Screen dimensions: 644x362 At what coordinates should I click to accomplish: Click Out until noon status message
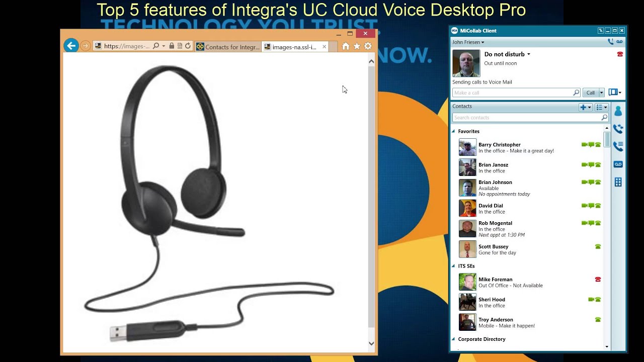pos(500,63)
